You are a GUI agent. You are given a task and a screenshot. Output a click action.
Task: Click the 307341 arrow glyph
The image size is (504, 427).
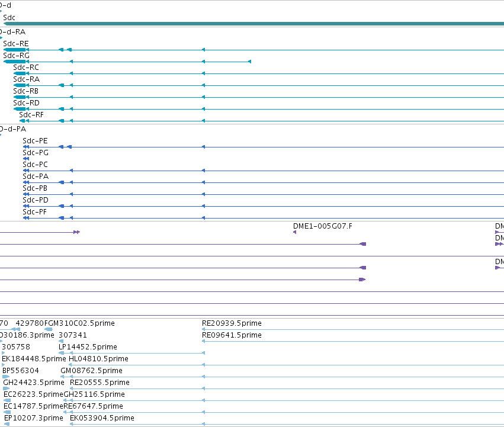[61, 341]
